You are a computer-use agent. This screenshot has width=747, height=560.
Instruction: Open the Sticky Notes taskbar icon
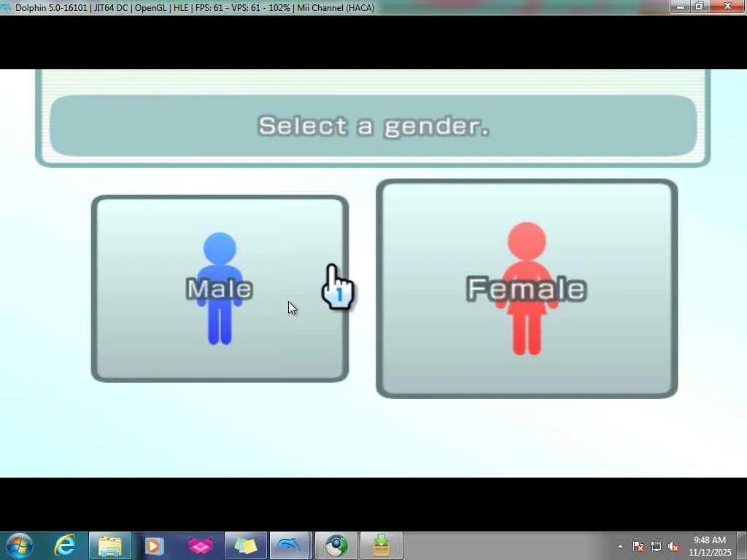[x=245, y=545]
